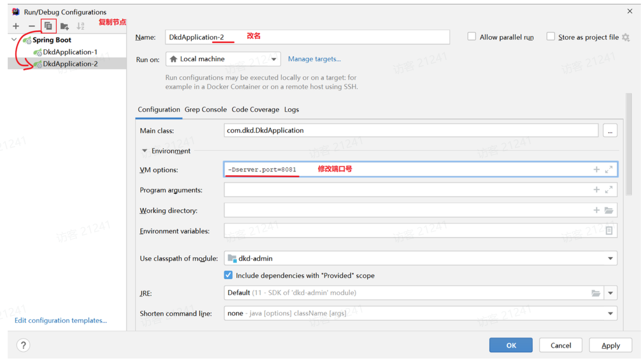
Task: Click the Name input field
Action: [308, 37]
